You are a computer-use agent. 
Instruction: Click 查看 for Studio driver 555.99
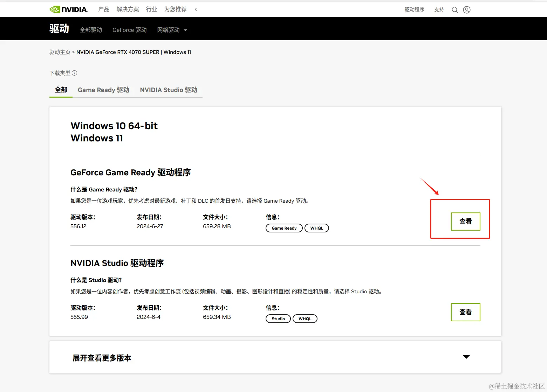tap(465, 312)
